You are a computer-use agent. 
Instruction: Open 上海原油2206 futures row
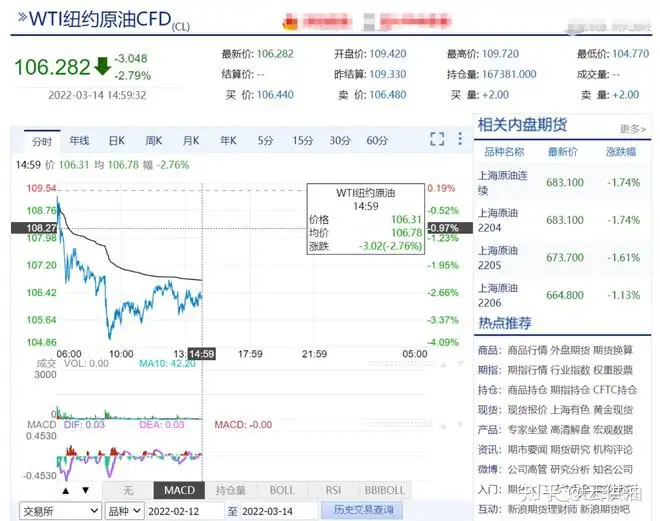[563, 295]
